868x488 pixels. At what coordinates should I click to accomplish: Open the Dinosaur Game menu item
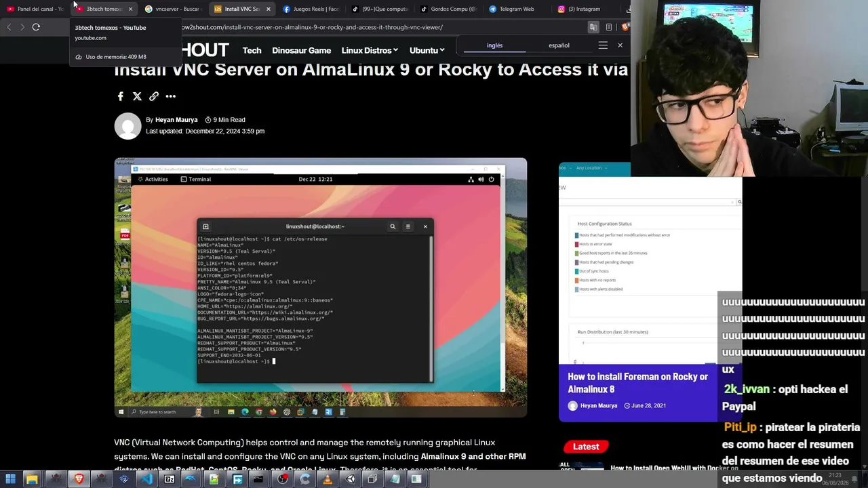pyautogui.click(x=302, y=50)
